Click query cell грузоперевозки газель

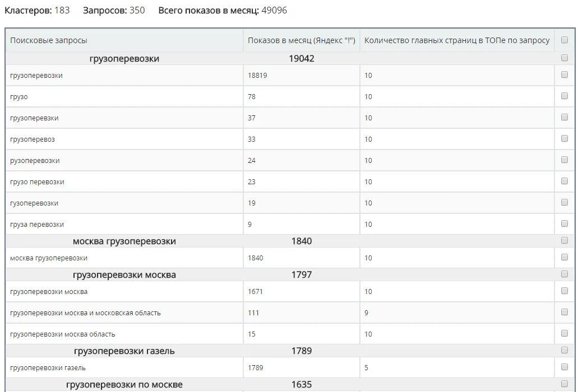tap(48, 368)
